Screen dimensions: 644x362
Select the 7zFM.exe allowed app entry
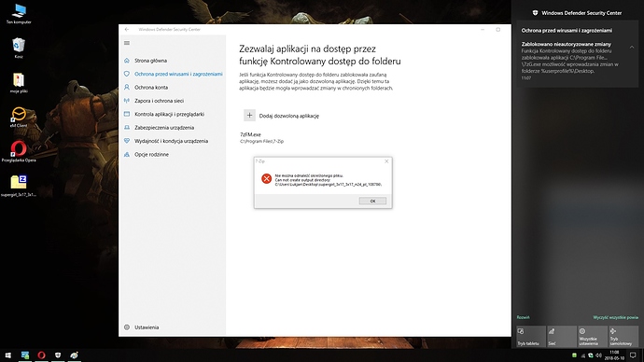point(261,137)
